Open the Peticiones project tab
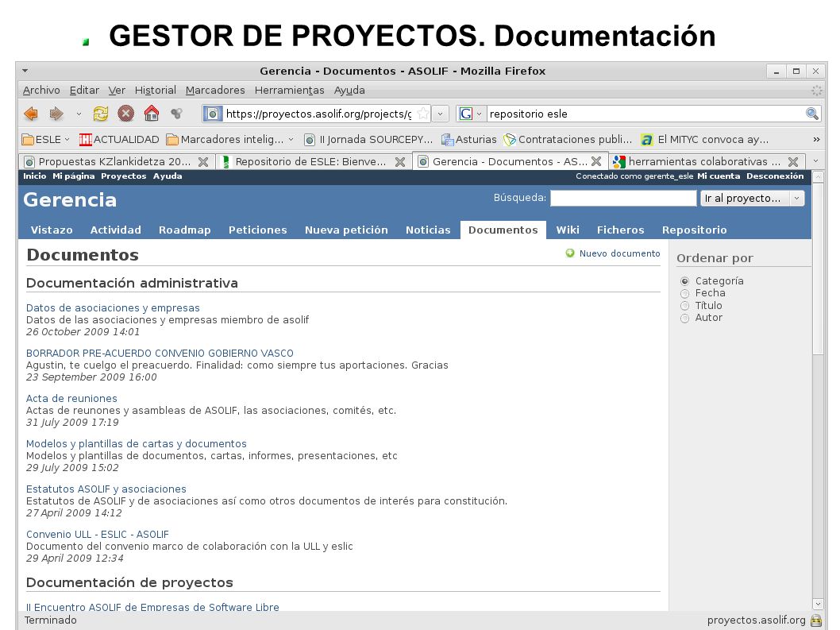 click(258, 230)
